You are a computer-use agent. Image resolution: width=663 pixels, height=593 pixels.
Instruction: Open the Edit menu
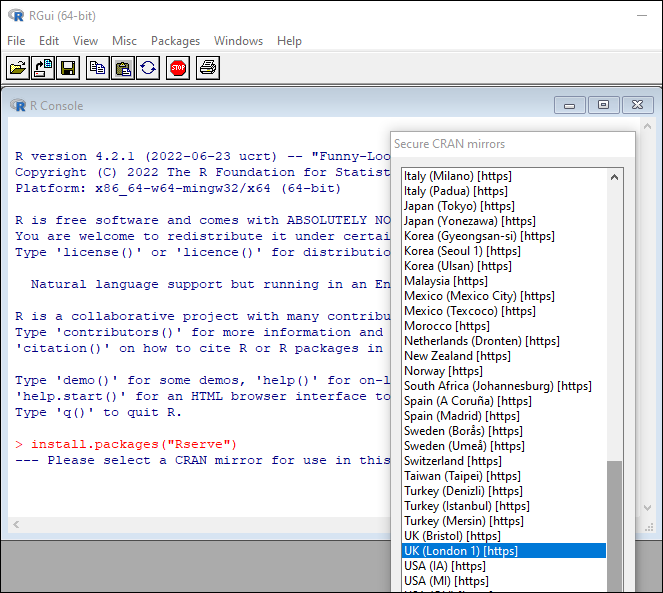(49, 41)
